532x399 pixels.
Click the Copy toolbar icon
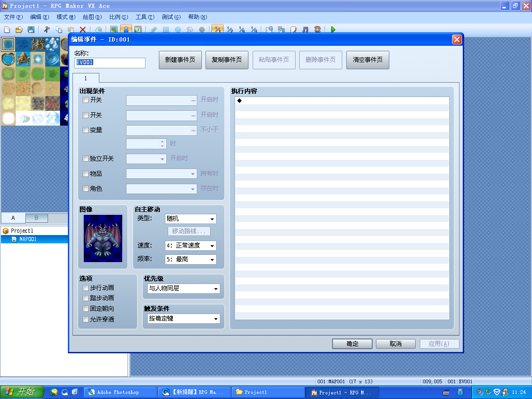point(59,30)
